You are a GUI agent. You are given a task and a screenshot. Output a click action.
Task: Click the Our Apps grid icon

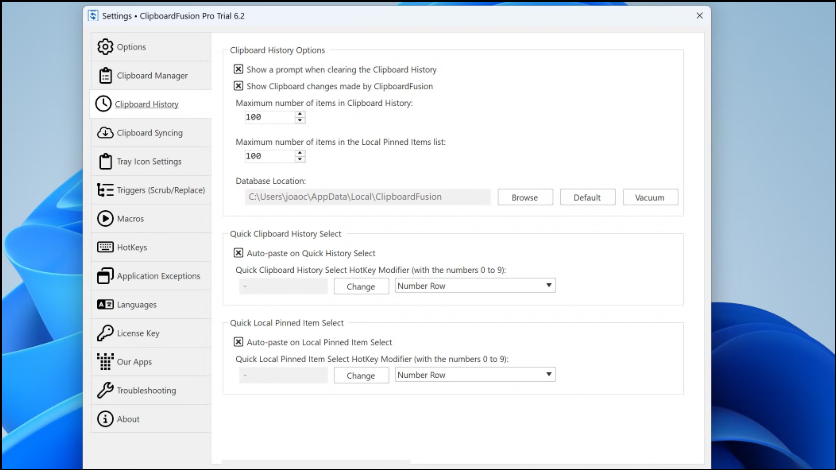coord(105,362)
